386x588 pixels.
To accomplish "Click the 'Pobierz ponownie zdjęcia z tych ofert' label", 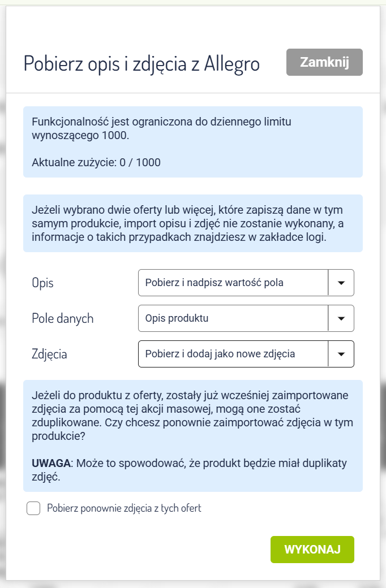I will [124, 508].
